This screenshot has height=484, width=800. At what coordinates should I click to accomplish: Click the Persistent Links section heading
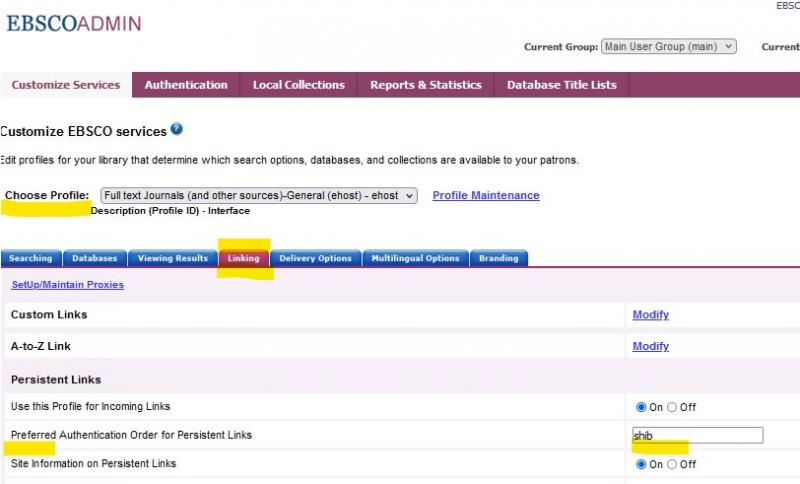click(56, 379)
